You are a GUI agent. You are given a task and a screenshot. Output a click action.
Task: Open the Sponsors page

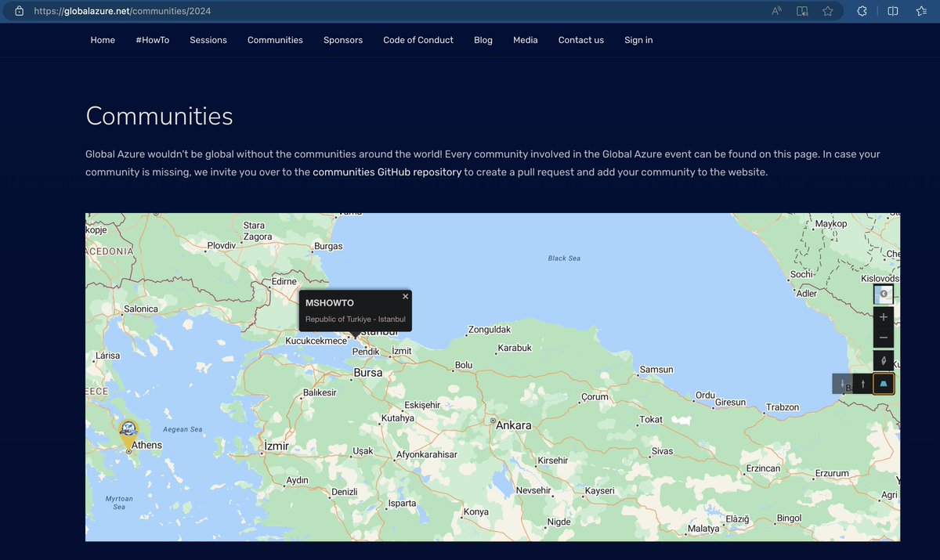(343, 40)
